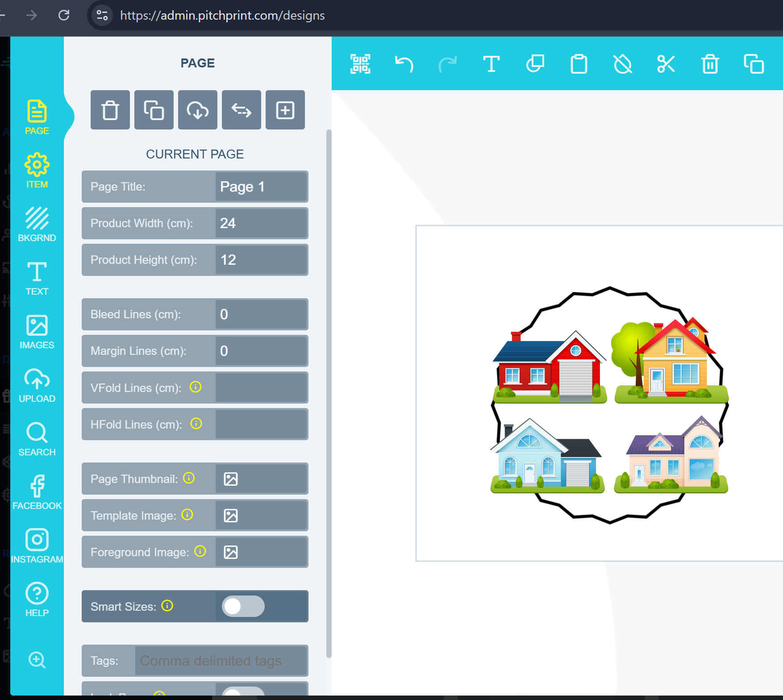Viewport: 783px width, 700px height.
Task: Duplicate the current page
Action: pyautogui.click(x=154, y=110)
